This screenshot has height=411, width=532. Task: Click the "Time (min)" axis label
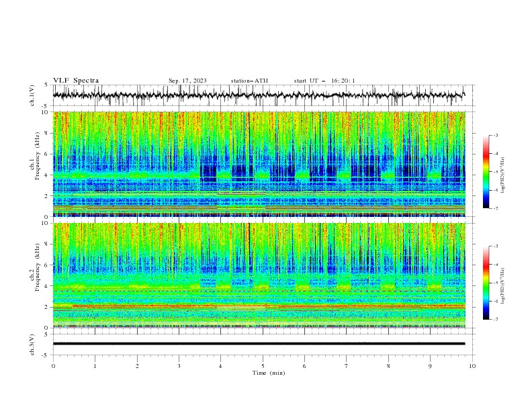point(269,373)
